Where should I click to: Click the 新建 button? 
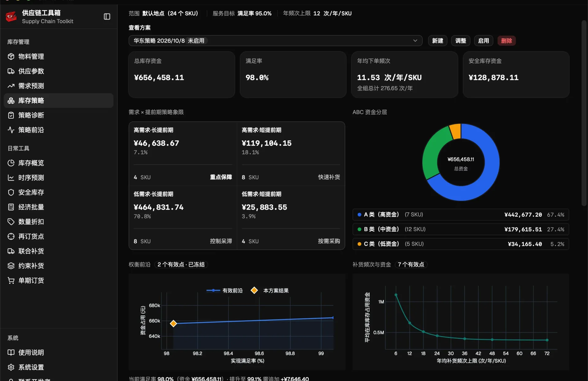[437, 41]
